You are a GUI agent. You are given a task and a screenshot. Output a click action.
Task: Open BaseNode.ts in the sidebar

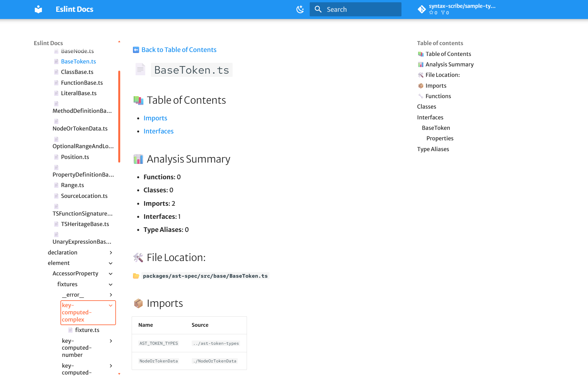[x=77, y=51]
